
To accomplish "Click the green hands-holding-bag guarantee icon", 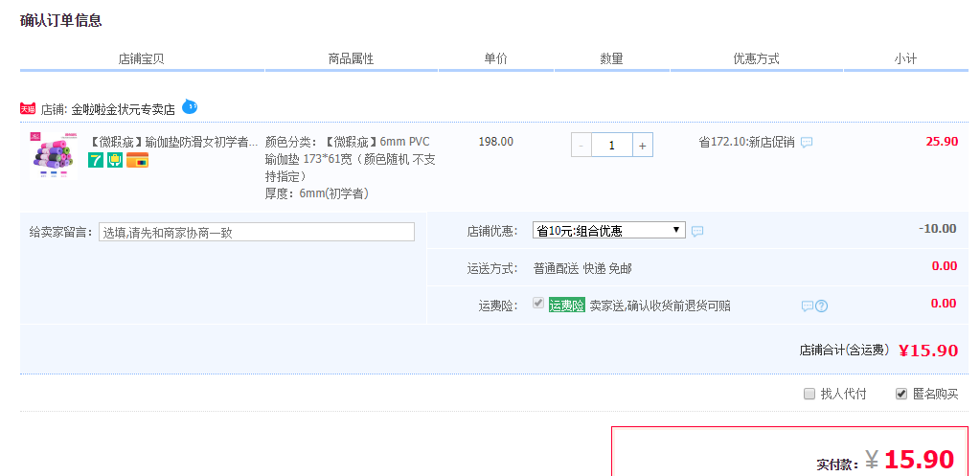I will click(x=114, y=160).
